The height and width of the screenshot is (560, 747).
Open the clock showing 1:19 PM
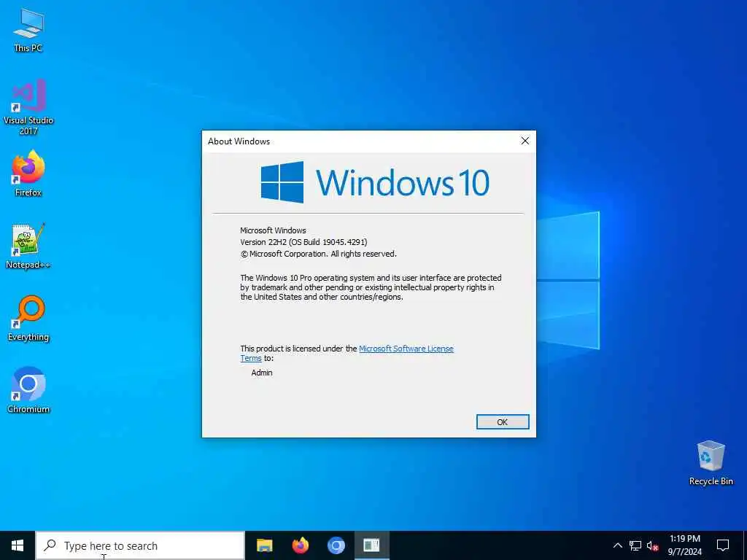(x=685, y=545)
